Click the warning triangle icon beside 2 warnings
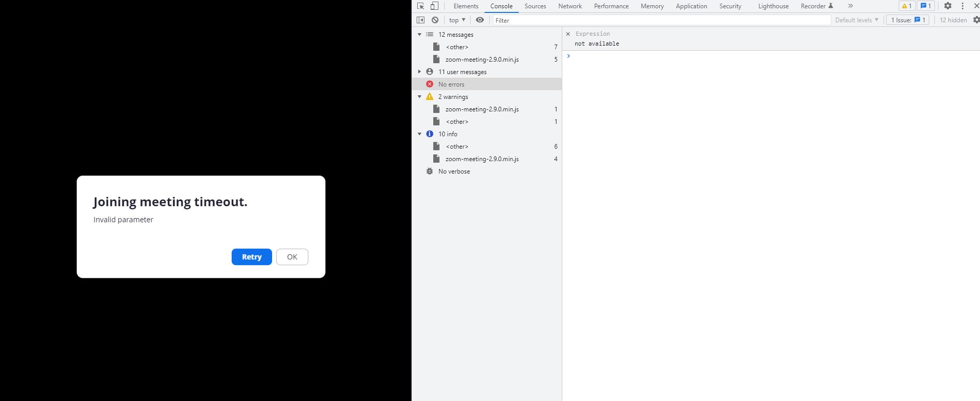This screenshot has width=980, height=401. point(430,97)
